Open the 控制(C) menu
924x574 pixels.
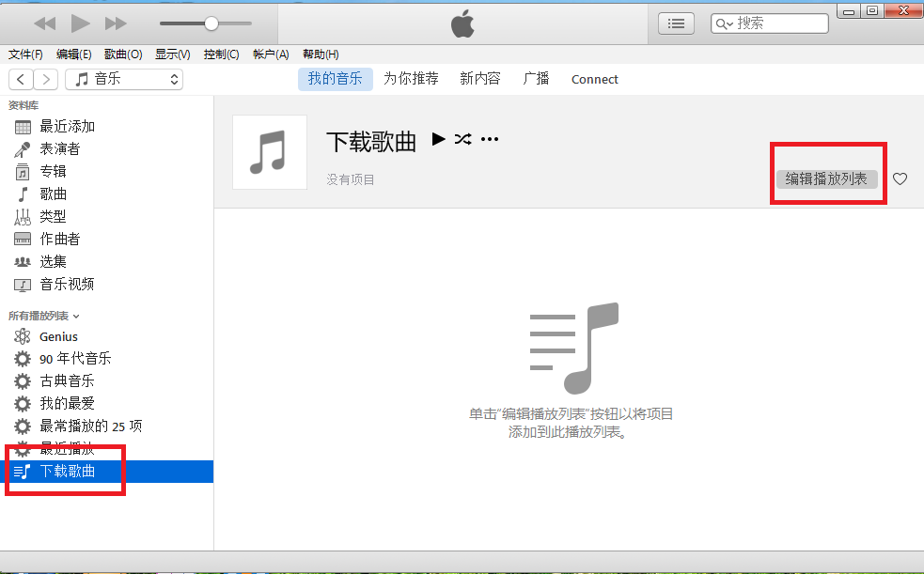pos(222,54)
